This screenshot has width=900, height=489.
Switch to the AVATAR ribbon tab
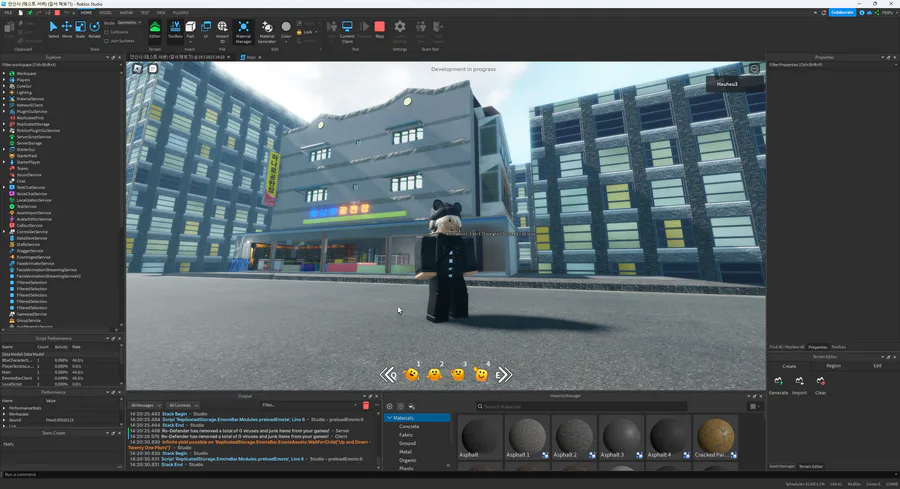(x=126, y=13)
